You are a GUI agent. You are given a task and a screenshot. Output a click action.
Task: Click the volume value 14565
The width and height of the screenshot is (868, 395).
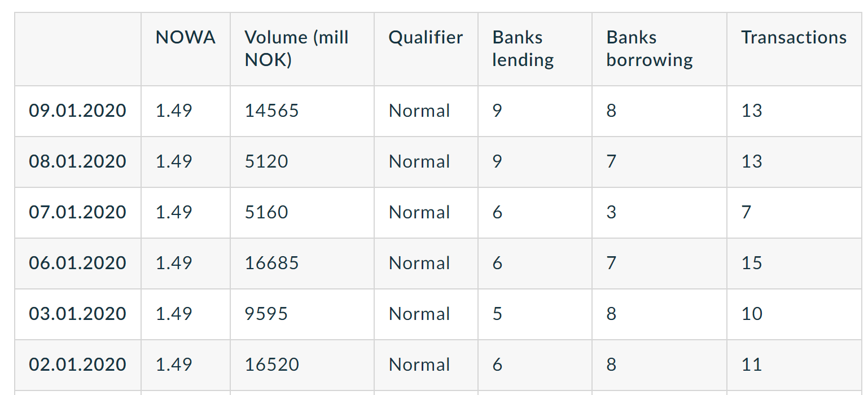coord(271,111)
